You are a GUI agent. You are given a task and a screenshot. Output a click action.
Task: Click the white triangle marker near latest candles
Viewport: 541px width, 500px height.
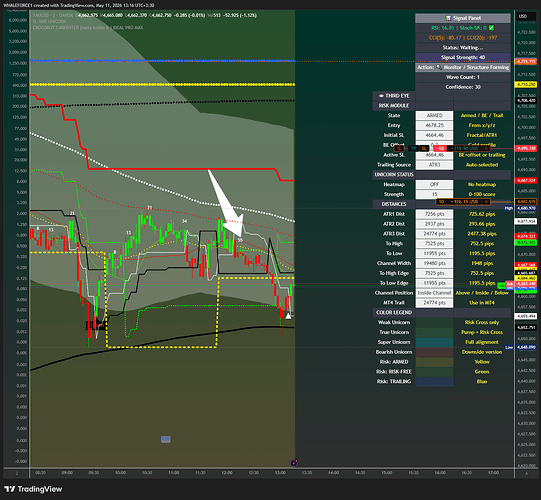[x=288, y=315]
